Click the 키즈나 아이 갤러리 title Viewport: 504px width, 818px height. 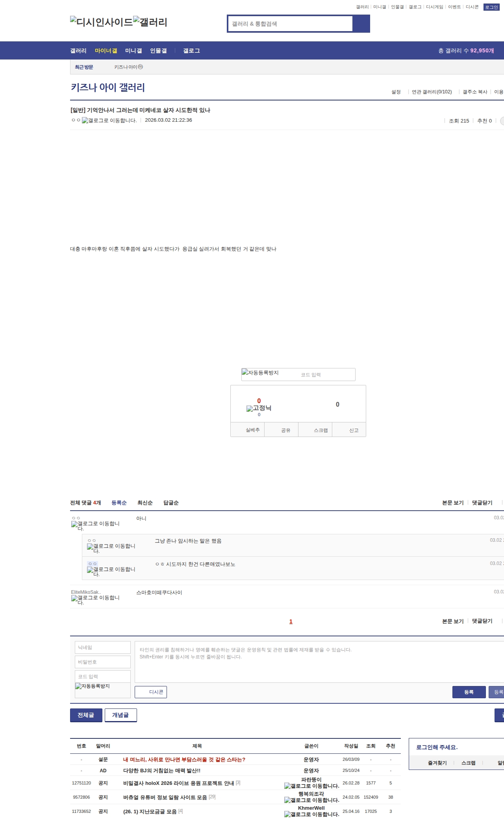point(108,87)
